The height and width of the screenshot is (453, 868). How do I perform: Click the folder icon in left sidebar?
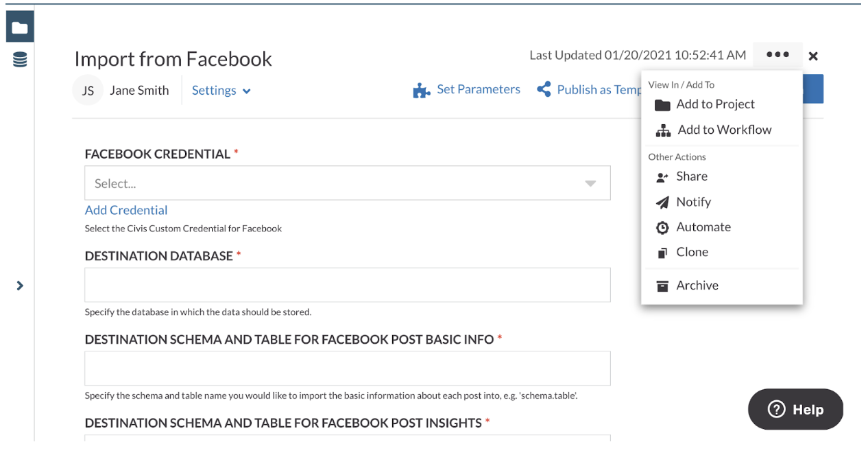pyautogui.click(x=20, y=28)
